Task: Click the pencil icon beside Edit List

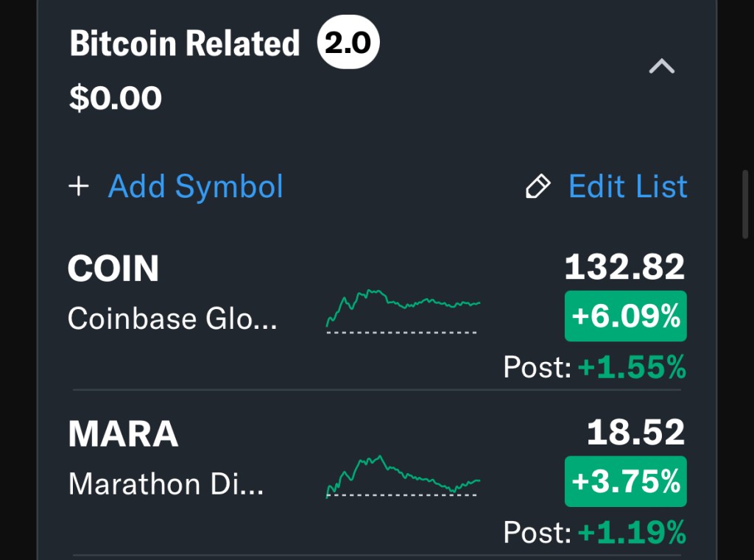Action: 538,187
